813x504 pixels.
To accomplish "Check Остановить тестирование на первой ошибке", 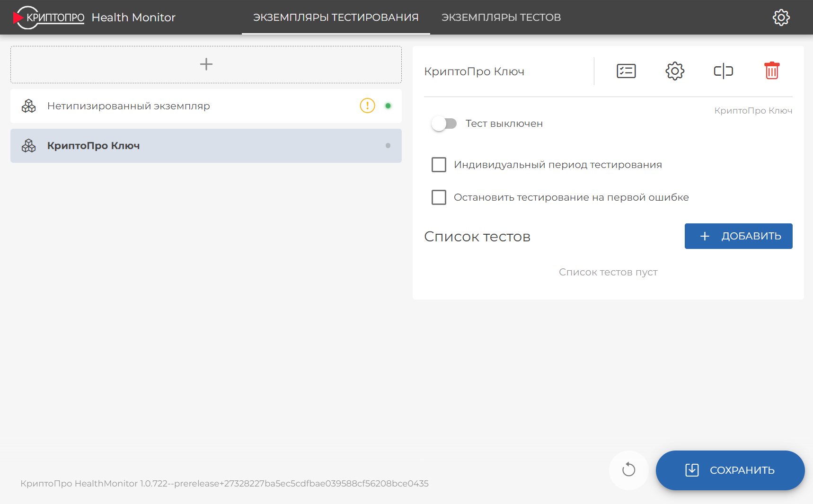I will pos(439,197).
